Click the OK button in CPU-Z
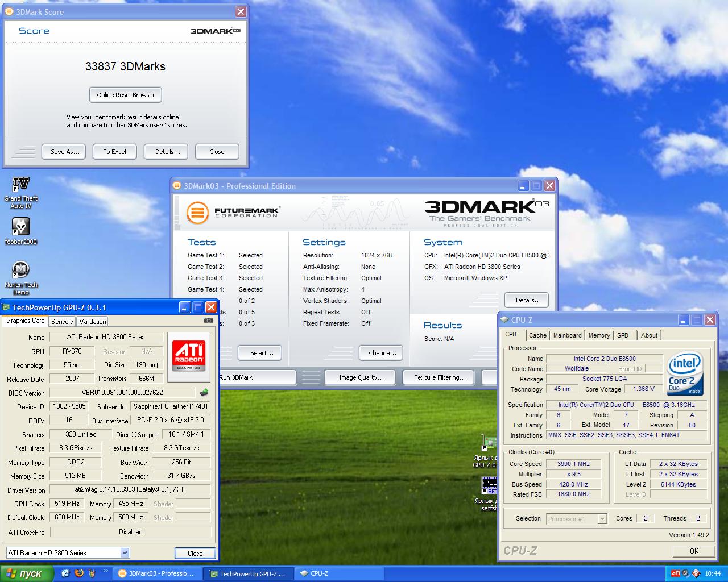 (694, 551)
